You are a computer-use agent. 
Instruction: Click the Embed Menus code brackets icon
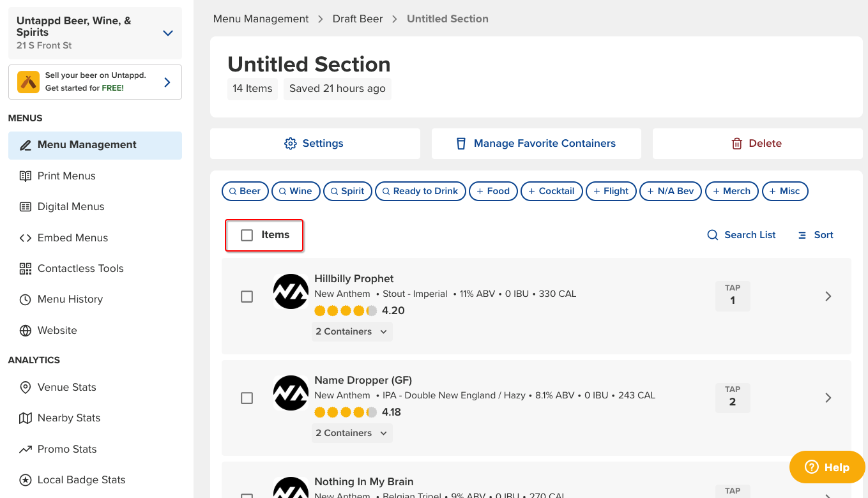pos(26,238)
